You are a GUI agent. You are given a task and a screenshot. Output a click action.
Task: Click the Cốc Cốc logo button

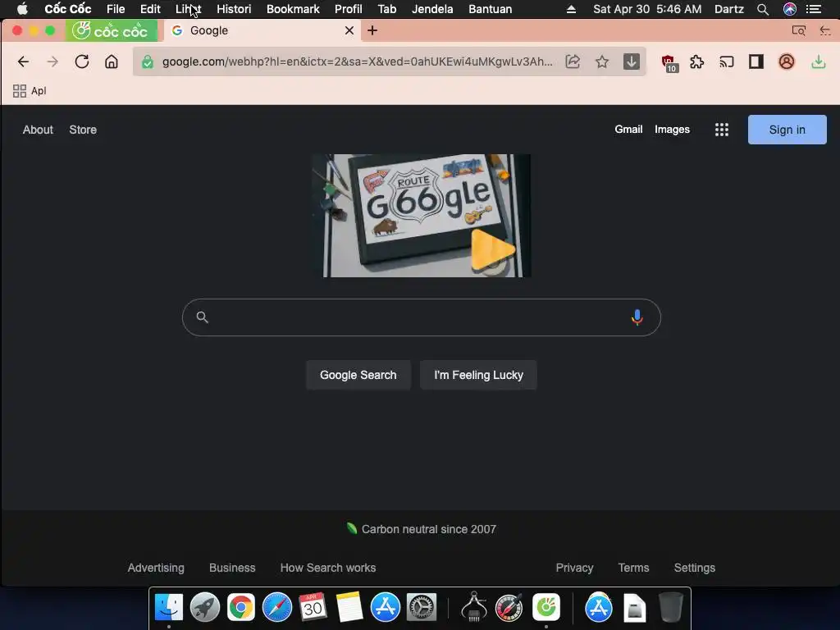(112, 30)
